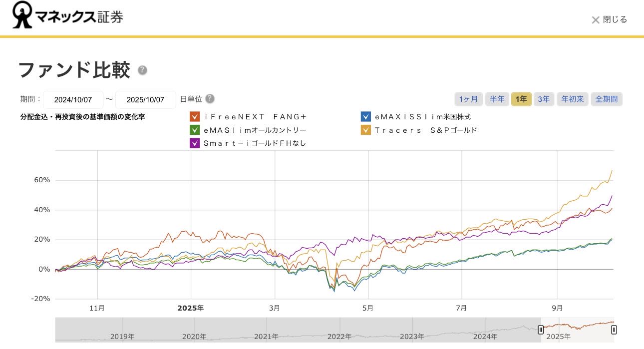Viewport: 644px width, 349px height.
Task: Grab right handle of range navigator
Action: 614,330
